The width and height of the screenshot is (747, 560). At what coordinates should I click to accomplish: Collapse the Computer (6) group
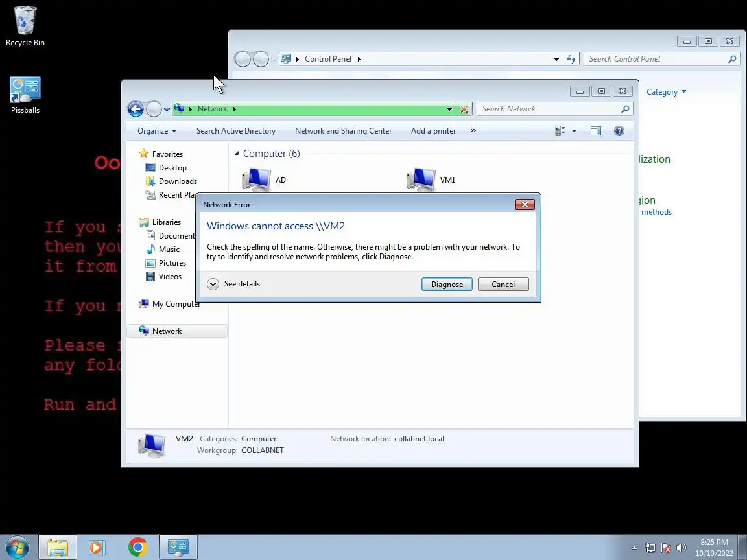pos(237,154)
